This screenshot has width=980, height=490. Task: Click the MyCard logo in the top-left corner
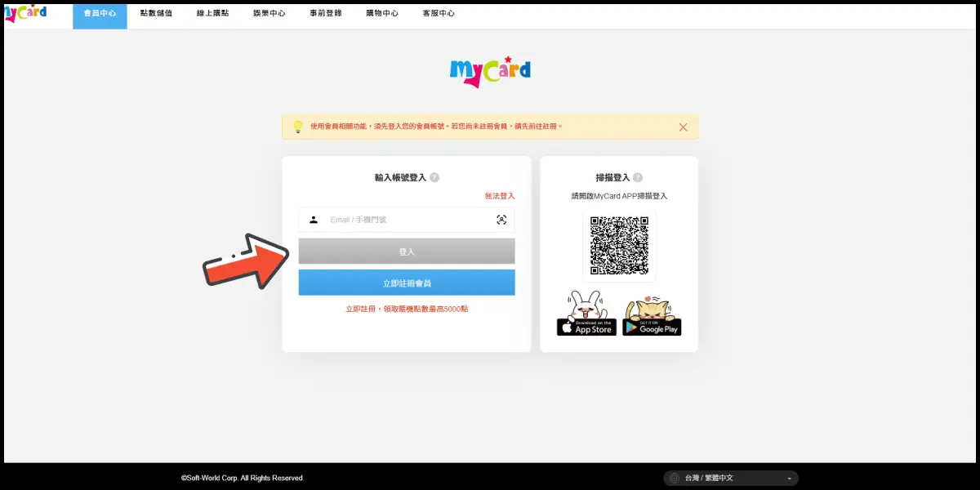click(x=25, y=13)
